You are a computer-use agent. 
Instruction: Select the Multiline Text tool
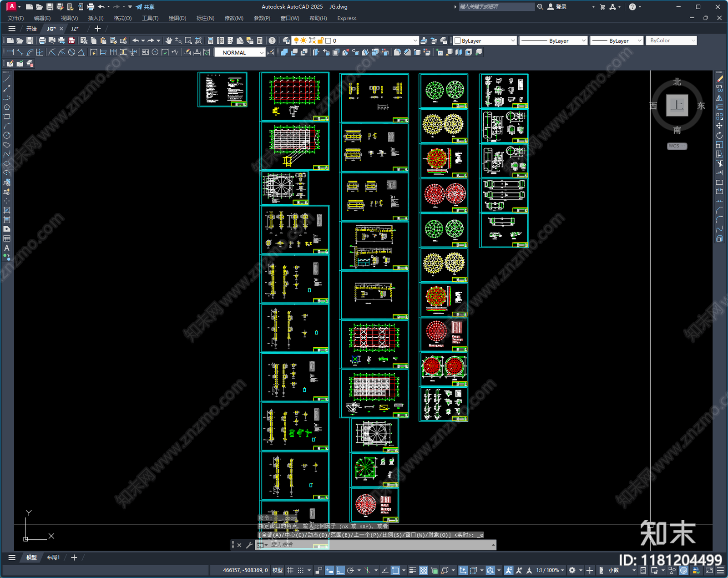coord(7,248)
